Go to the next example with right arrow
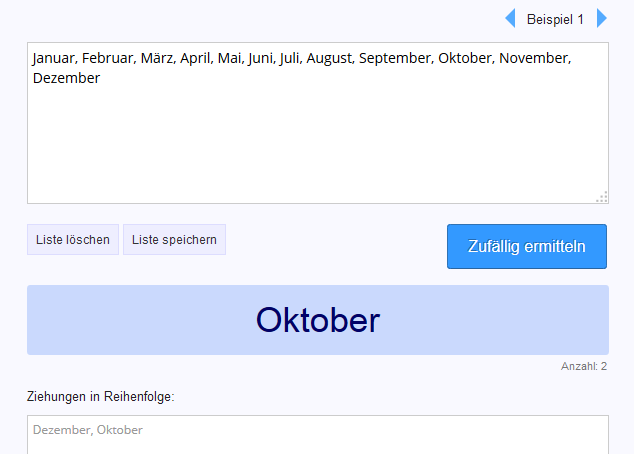The width and height of the screenshot is (634, 454). click(x=602, y=19)
